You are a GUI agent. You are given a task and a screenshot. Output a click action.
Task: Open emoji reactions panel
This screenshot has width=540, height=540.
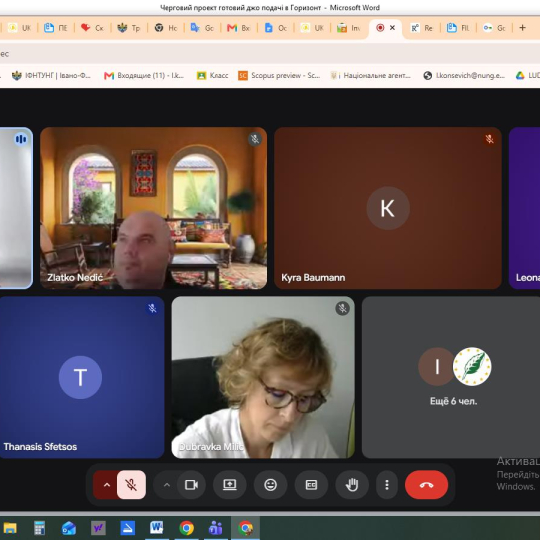[x=270, y=485]
